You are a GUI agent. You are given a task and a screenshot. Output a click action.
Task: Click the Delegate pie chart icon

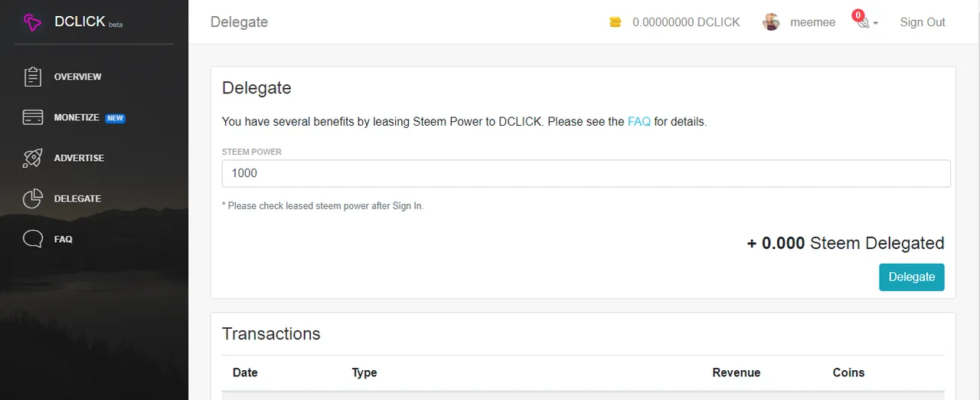[32, 198]
